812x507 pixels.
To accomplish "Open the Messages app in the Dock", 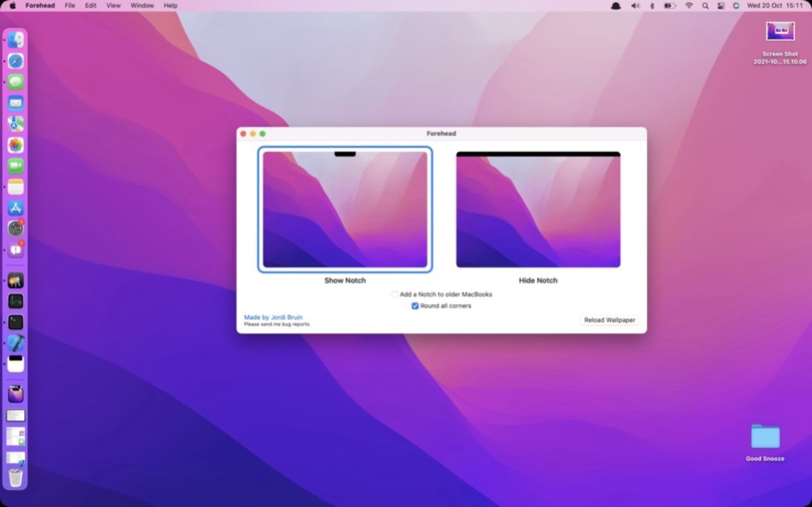I will coord(16,81).
